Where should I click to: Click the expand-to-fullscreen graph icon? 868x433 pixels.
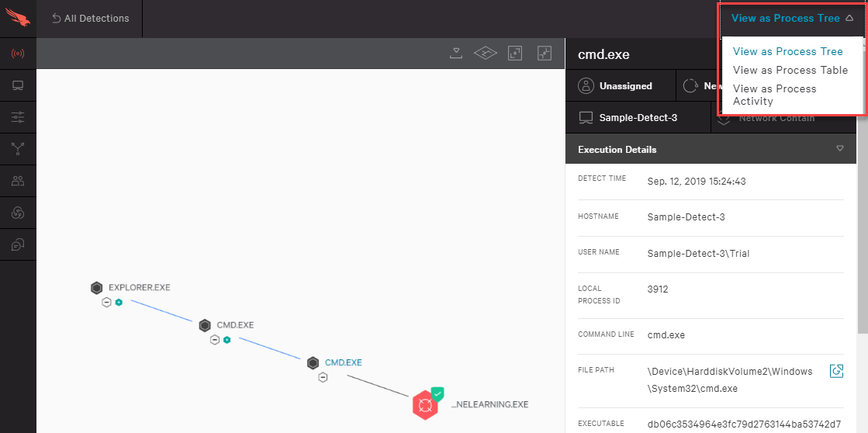coord(515,53)
